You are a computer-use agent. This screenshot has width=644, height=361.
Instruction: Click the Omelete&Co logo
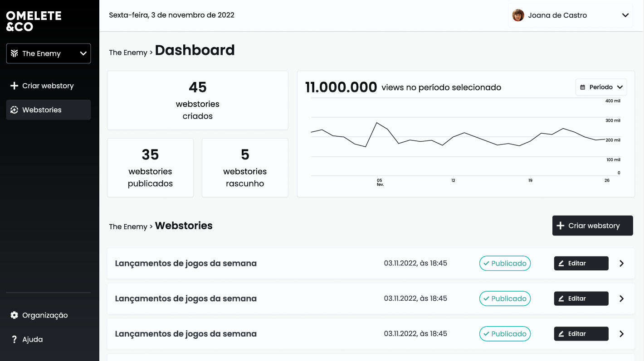(x=34, y=20)
